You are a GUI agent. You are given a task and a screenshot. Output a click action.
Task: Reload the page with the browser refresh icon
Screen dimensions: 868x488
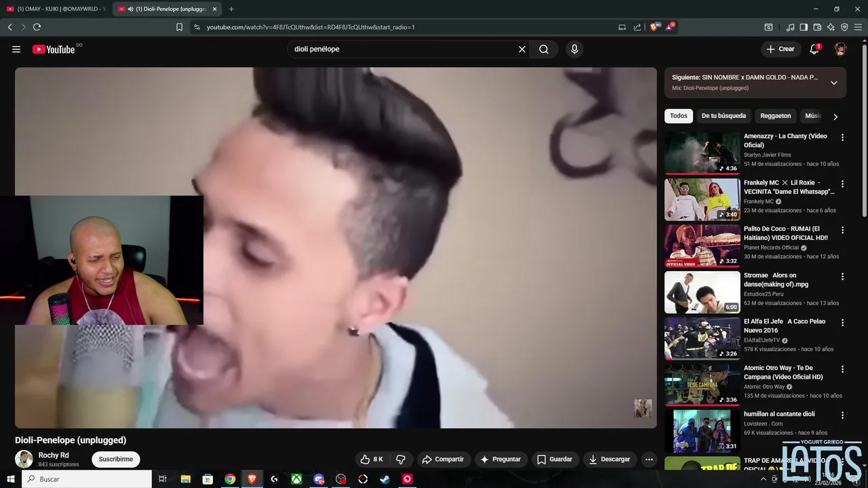[37, 27]
